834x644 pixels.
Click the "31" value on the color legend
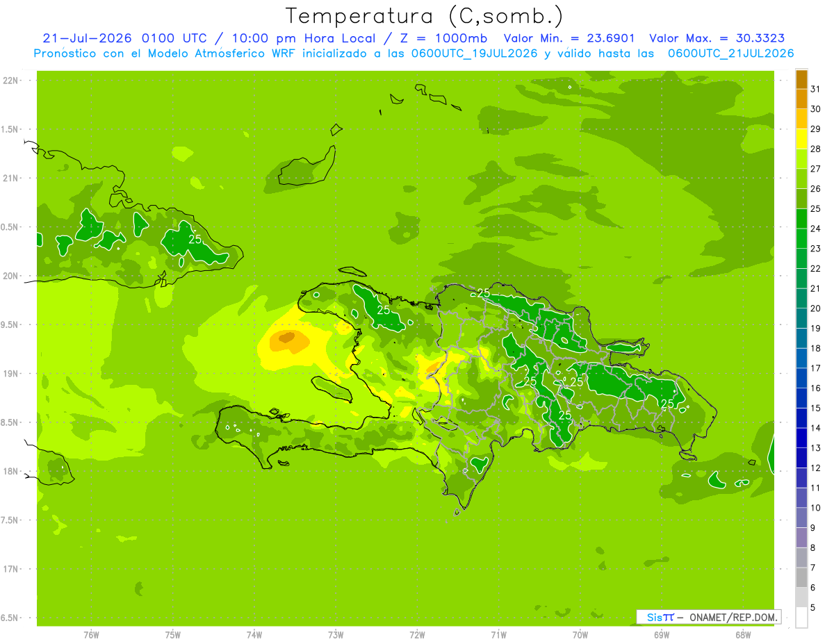(816, 89)
